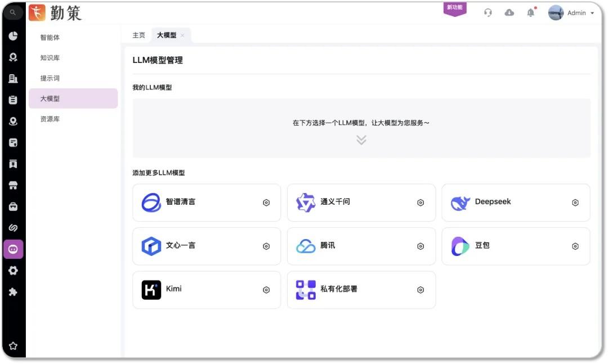Screen dimensions: 608x364
Task: Close the 大模型 tab
Action: point(184,35)
